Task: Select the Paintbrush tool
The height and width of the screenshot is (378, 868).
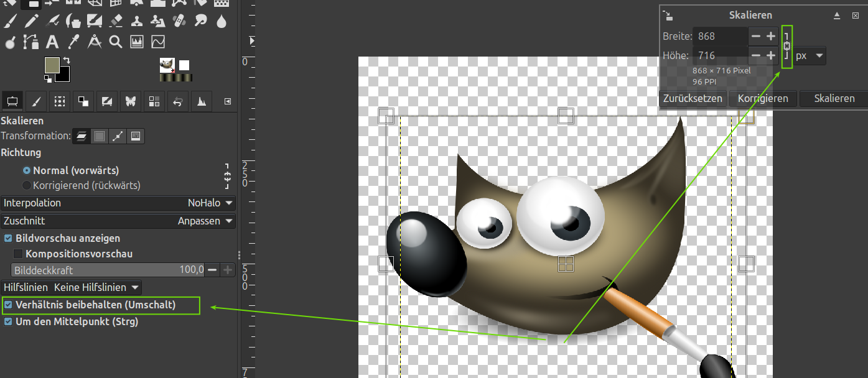Action: pyautogui.click(x=10, y=21)
